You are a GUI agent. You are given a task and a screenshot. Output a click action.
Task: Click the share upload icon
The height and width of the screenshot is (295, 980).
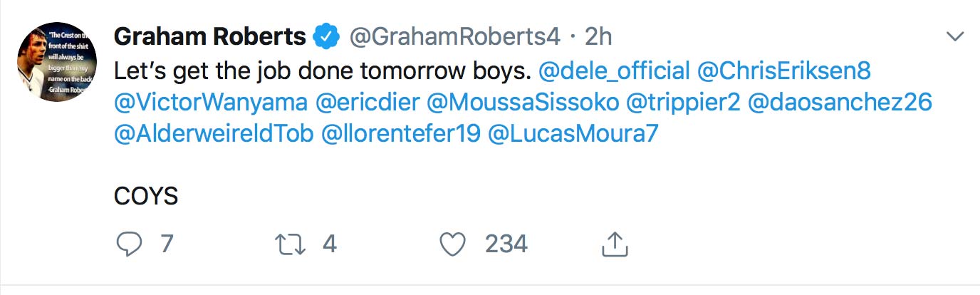614,245
